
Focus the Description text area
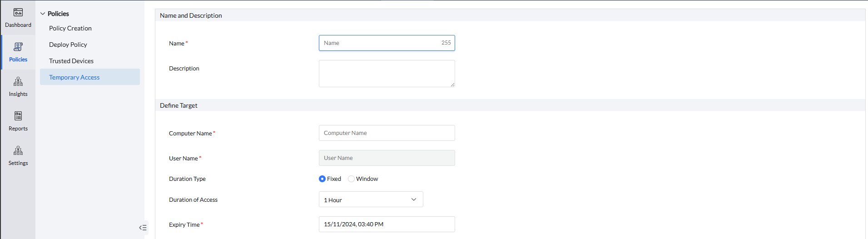coord(387,73)
